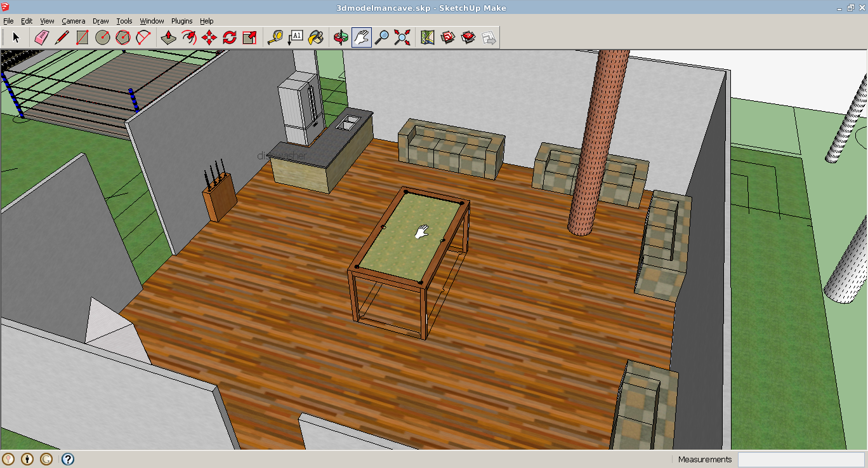Click the kitchen counter sink
The height and width of the screenshot is (468, 868).
pos(347,123)
